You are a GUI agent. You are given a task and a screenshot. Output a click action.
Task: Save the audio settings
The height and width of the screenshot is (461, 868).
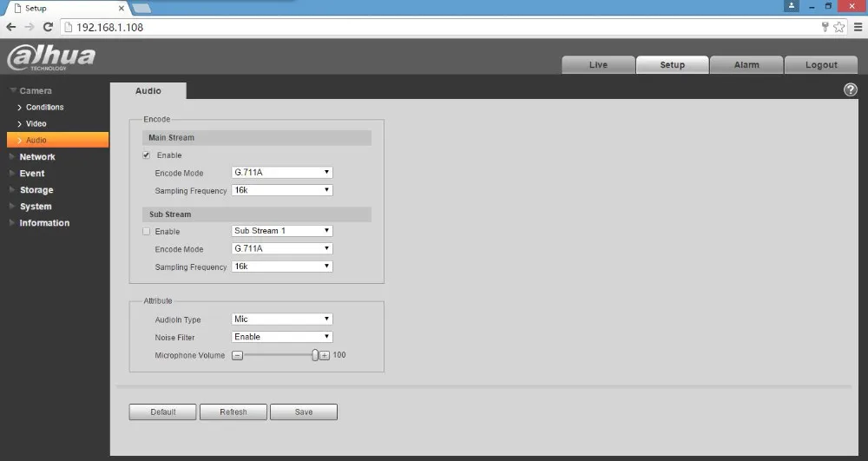[x=304, y=412]
